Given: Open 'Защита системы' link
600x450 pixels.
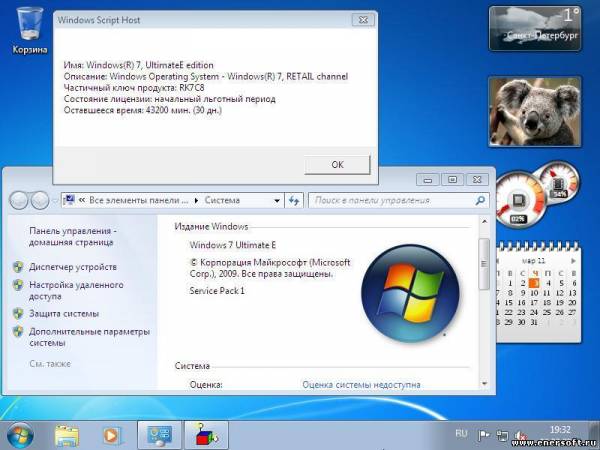Looking at the screenshot, I should point(64,313).
